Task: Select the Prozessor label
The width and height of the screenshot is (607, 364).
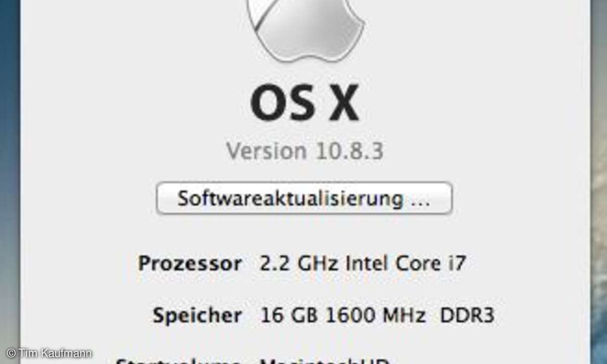Action: tap(190, 263)
